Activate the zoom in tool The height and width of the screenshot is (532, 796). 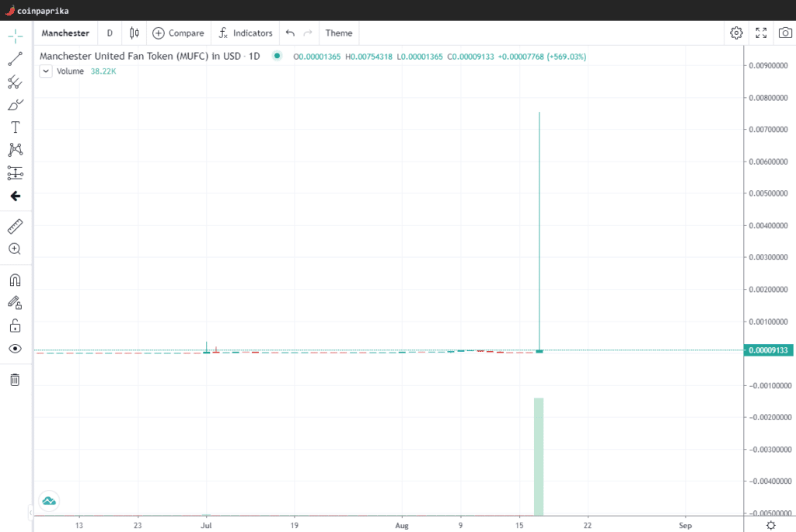pyautogui.click(x=16, y=249)
